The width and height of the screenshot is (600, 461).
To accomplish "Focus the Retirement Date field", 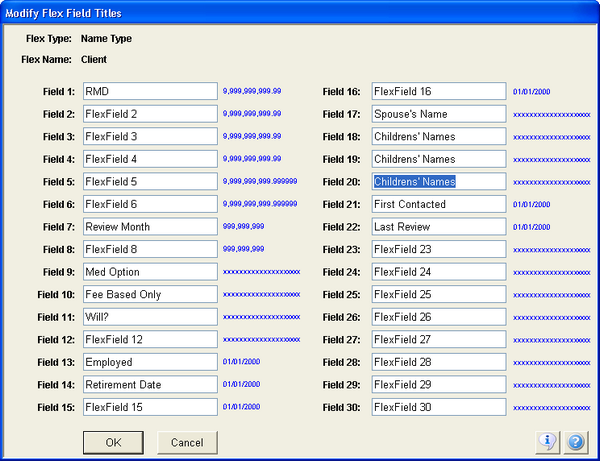I will (150, 384).
